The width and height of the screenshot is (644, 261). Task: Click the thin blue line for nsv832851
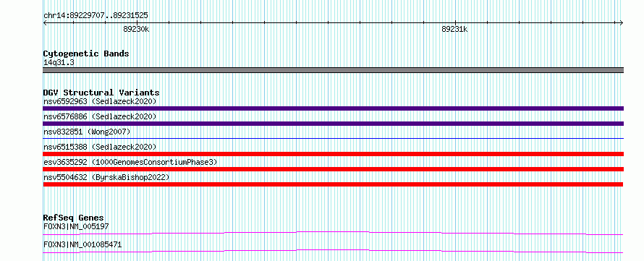333,139
